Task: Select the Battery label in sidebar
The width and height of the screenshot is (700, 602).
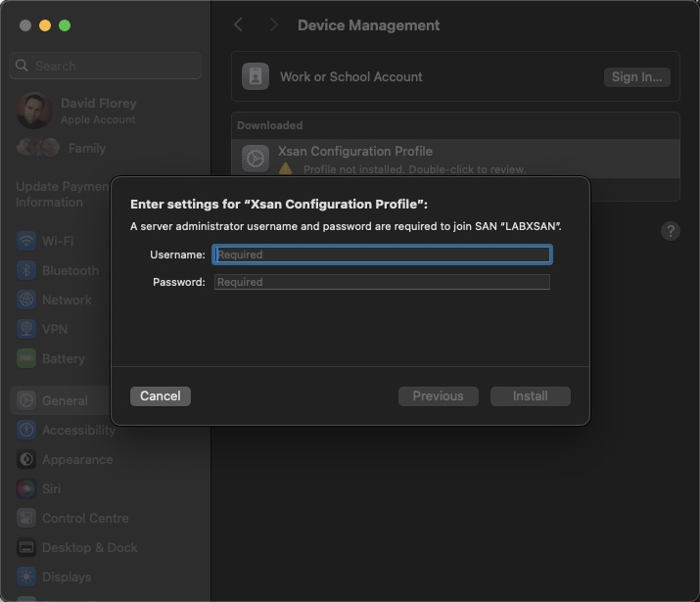Action: [64, 359]
